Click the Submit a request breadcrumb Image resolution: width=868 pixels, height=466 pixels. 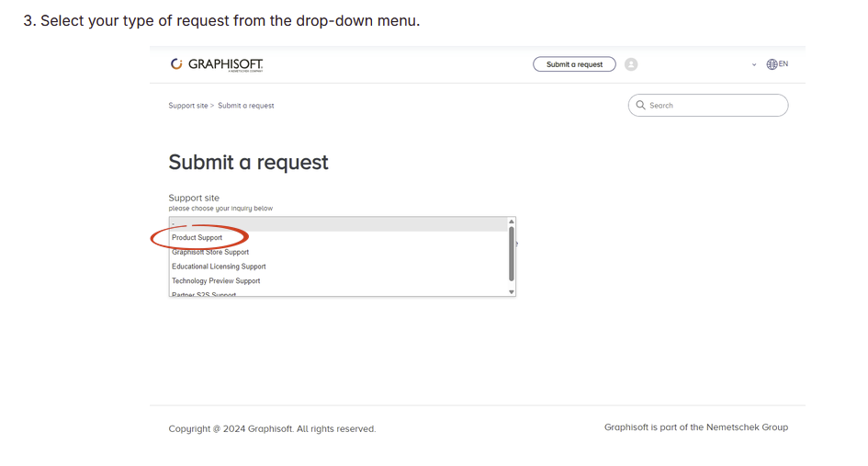[246, 106]
